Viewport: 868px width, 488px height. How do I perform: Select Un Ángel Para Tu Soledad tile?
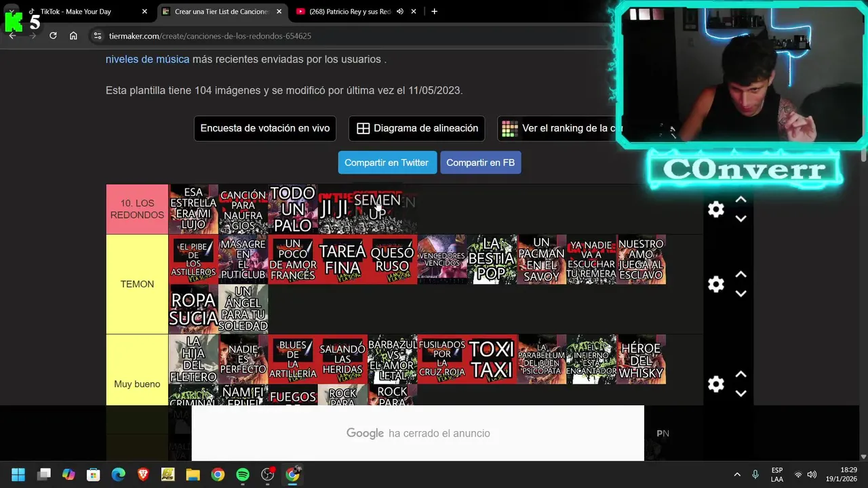click(x=243, y=309)
